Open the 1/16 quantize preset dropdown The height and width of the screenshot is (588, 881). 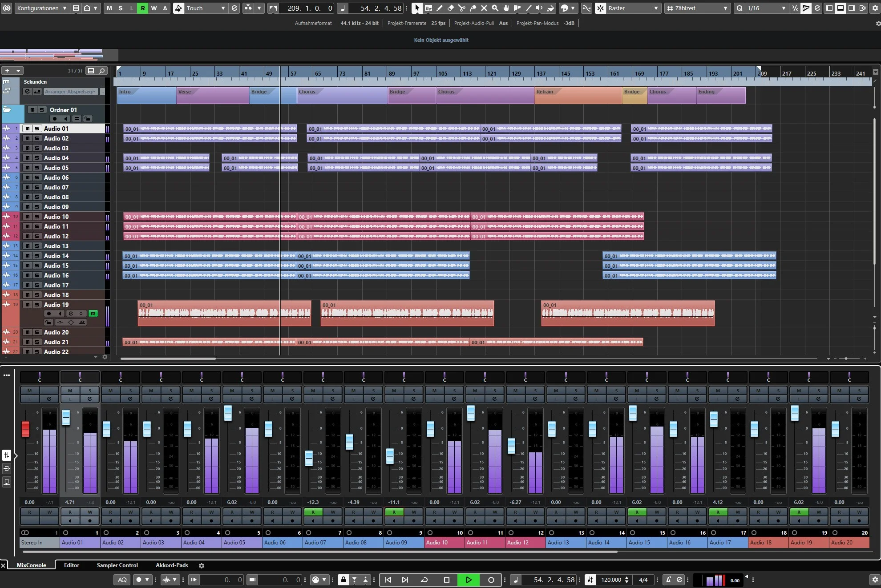(766, 8)
